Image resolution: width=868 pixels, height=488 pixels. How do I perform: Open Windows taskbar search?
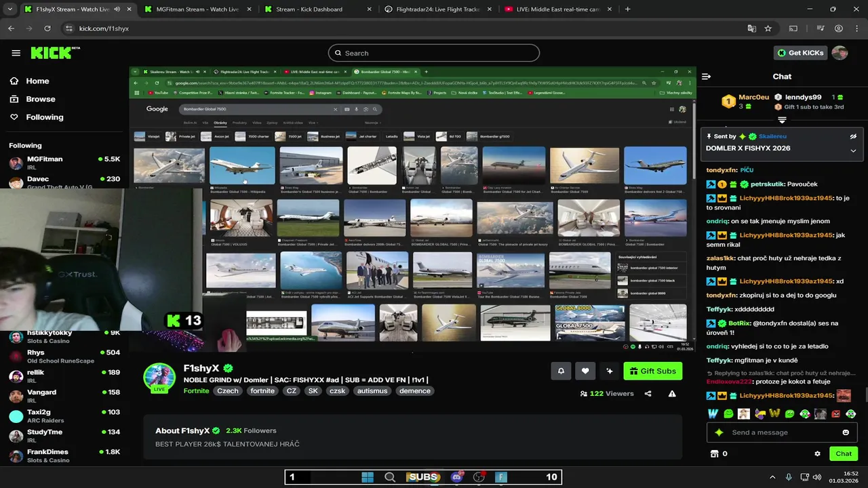(x=390, y=477)
